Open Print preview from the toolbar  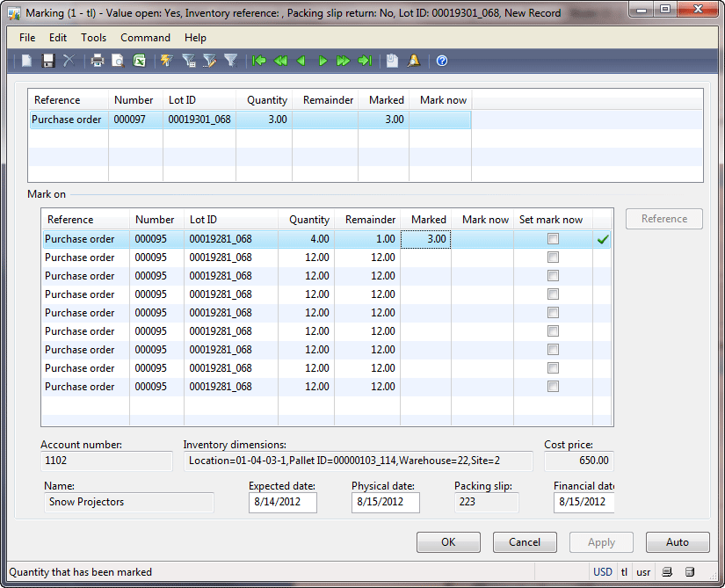(118, 61)
